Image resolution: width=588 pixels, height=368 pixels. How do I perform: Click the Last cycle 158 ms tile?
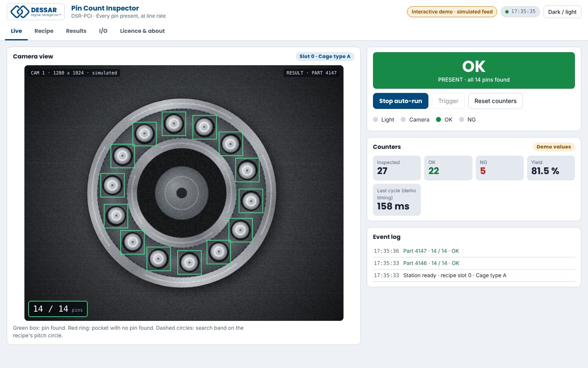click(x=397, y=200)
